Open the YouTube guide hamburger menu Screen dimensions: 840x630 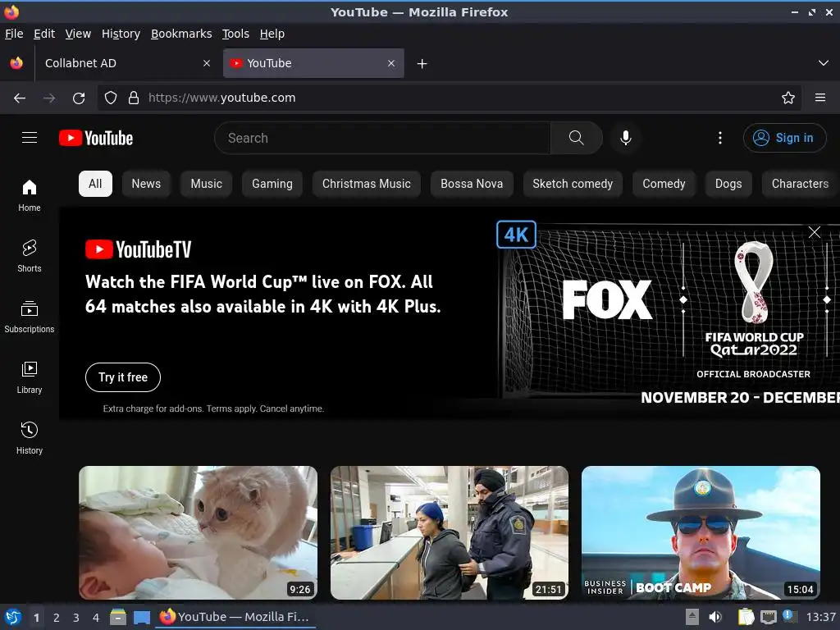[30, 138]
